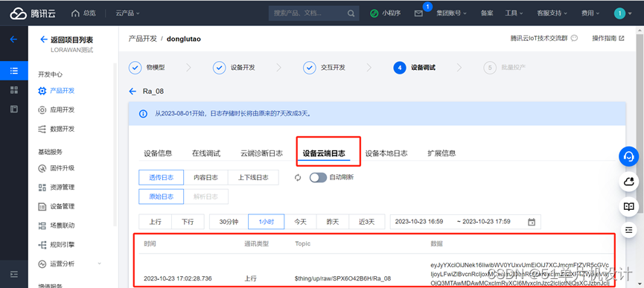The image size is (644, 288).
Task: Switch to 设备本地日志 tab
Action: click(x=386, y=153)
